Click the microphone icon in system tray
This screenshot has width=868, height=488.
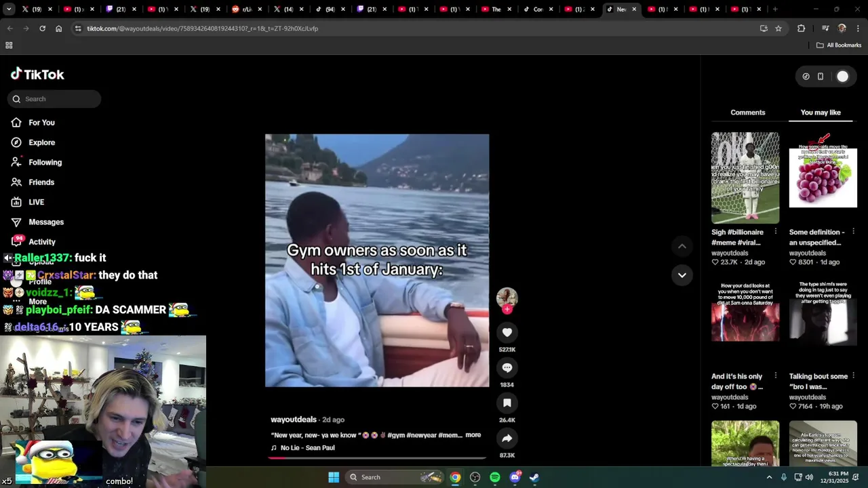click(783, 477)
